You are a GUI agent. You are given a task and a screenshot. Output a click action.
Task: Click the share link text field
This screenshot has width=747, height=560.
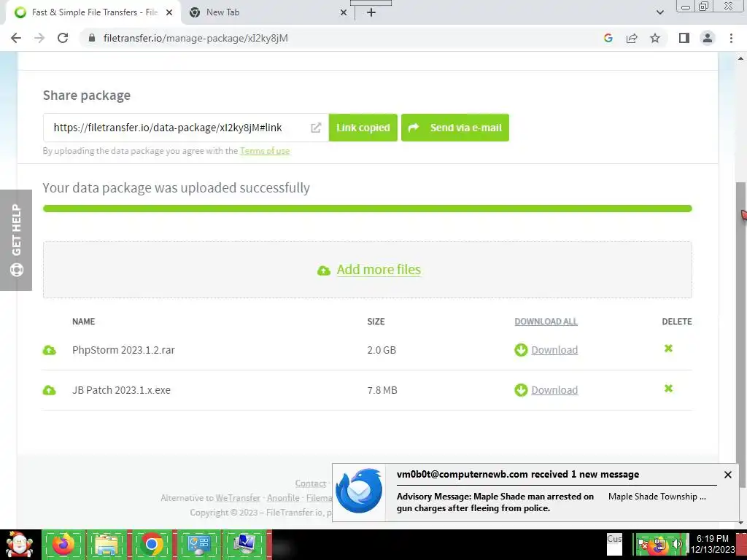[x=186, y=128]
